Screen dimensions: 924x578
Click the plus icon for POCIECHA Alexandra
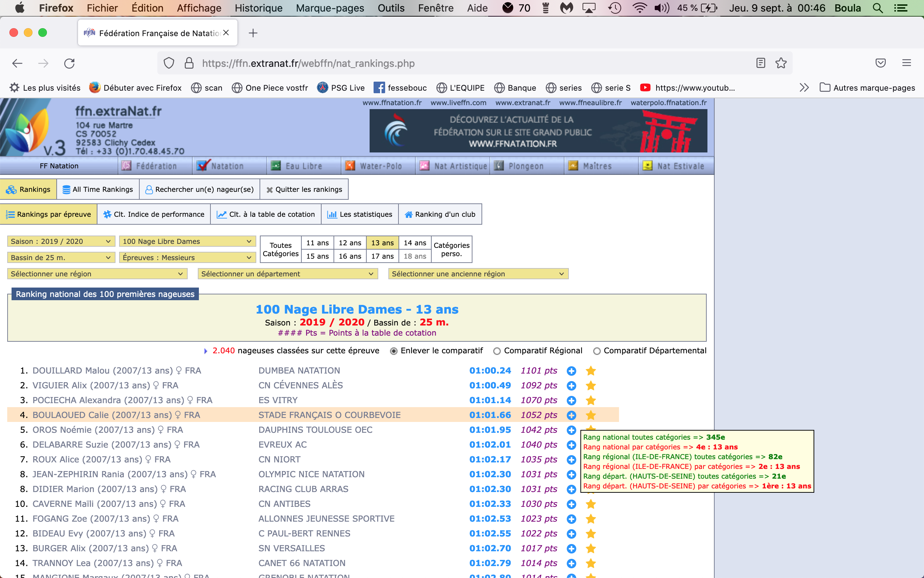(571, 401)
